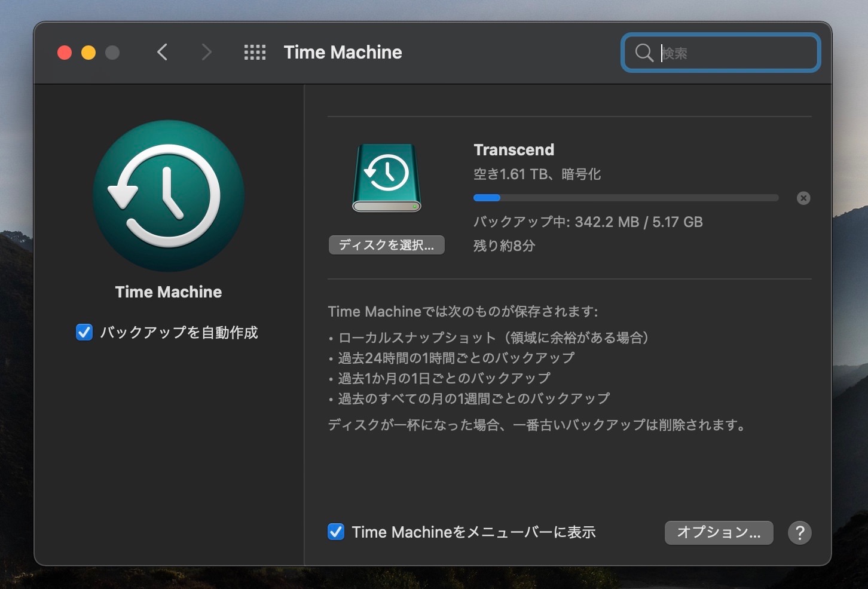Go back with the left chevron
Screen dimensions: 868x589
(x=162, y=53)
